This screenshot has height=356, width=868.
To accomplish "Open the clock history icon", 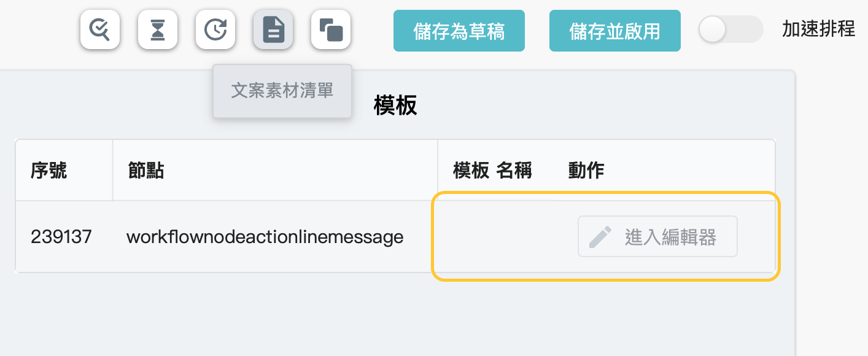I will (x=215, y=29).
